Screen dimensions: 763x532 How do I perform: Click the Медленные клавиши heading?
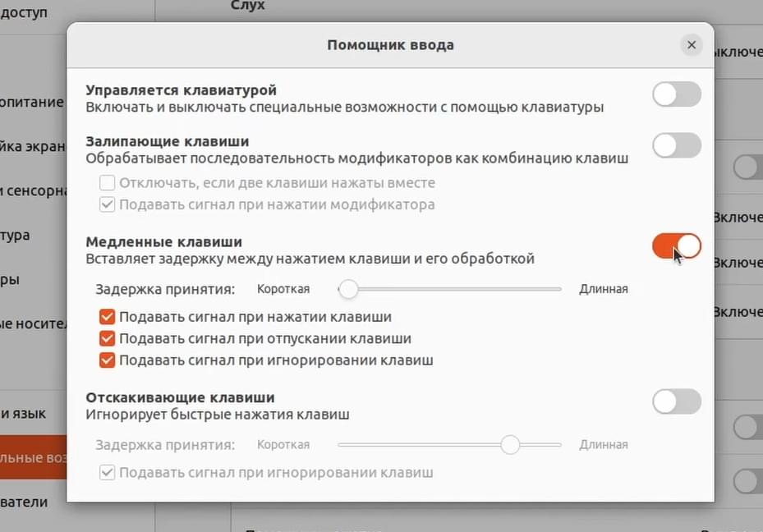[x=164, y=241]
